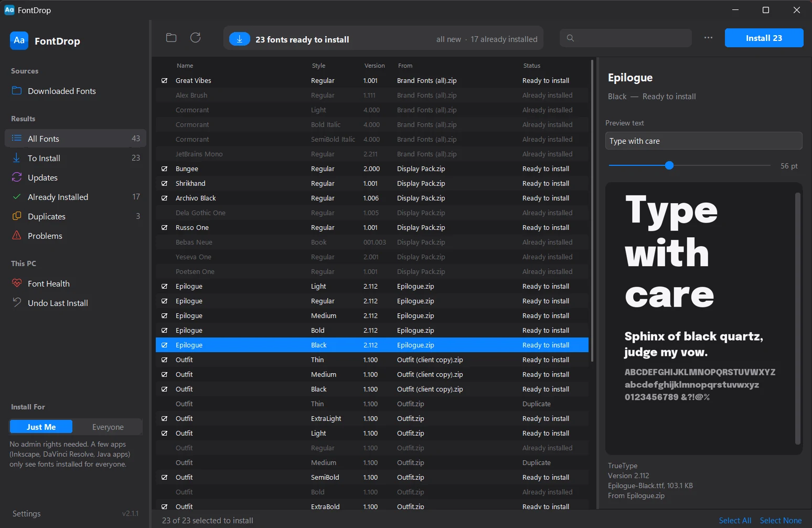Click into the font search box
Screen dimensions: 812x528
pyautogui.click(x=625, y=38)
